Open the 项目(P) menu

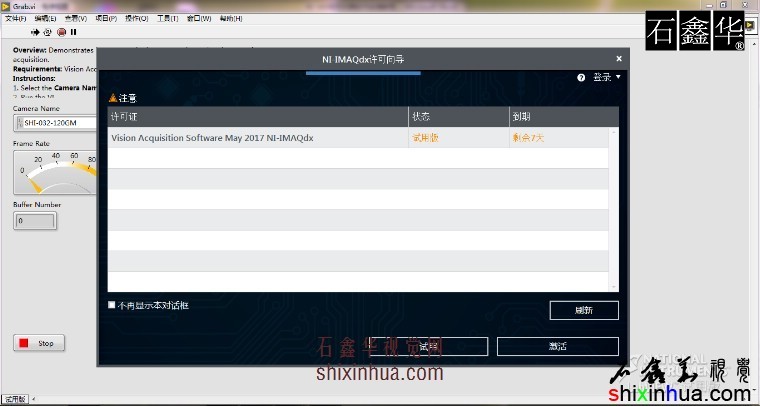click(106, 18)
